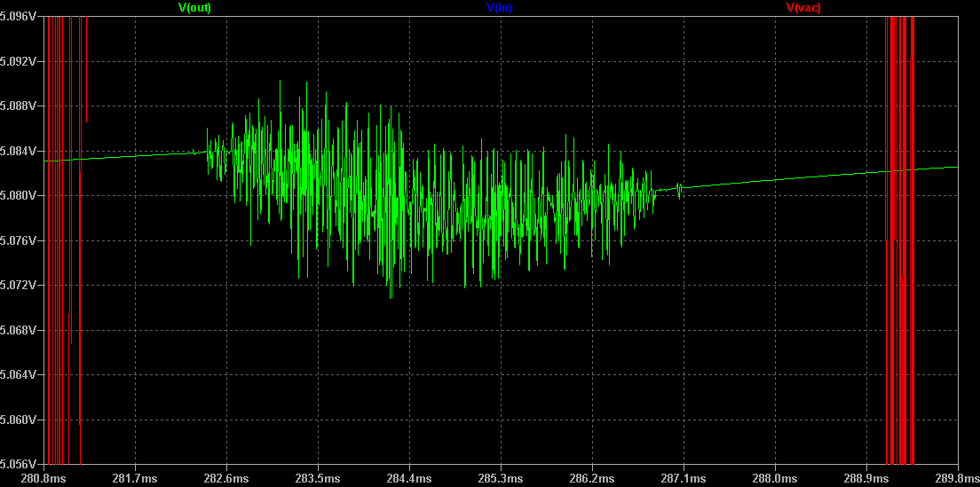Click the 282.6ms time axis label
The image size is (980, 487).
click(227, 478)
